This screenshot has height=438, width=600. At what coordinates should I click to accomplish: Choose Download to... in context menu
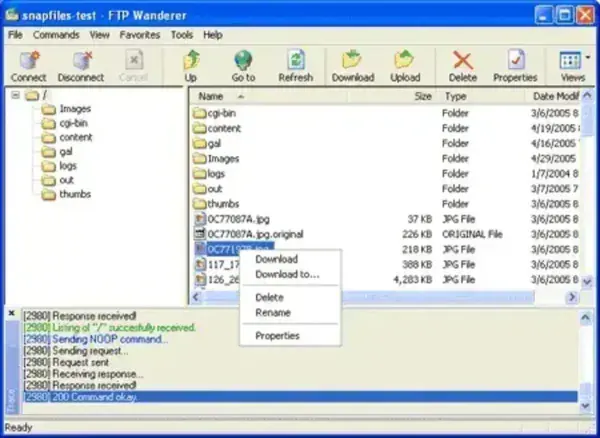pos(290,275)
